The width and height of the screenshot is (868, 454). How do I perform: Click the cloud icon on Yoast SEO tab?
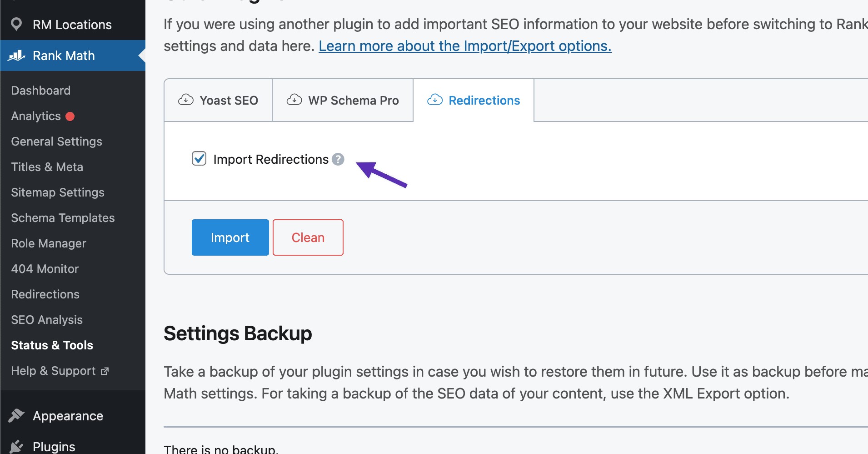point(185,100)
